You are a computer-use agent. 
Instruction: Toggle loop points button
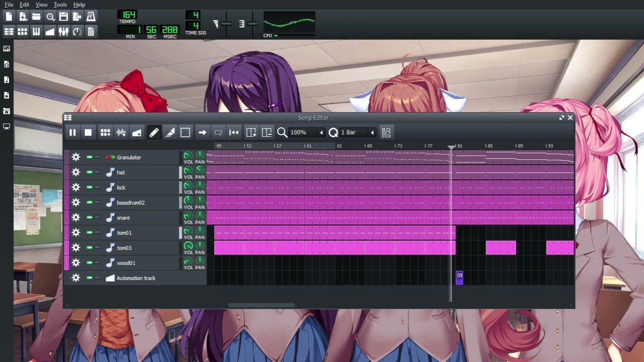(x=218, y=133)
